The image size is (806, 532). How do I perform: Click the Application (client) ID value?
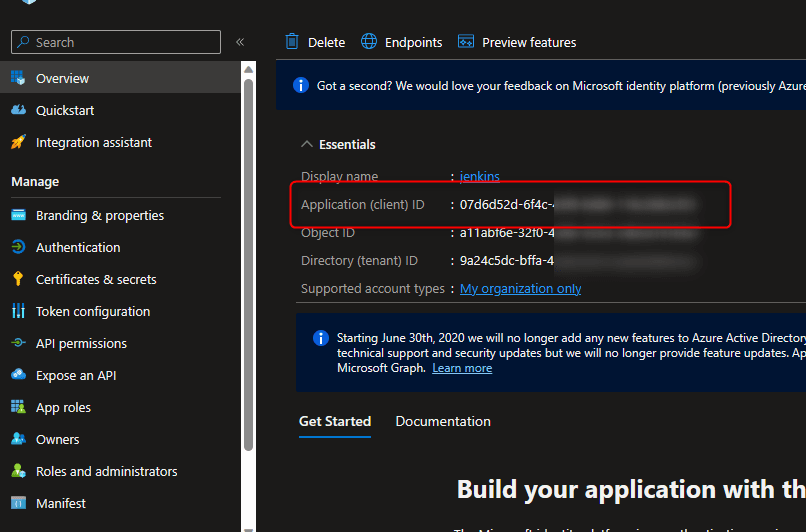(x=578, y=205)
